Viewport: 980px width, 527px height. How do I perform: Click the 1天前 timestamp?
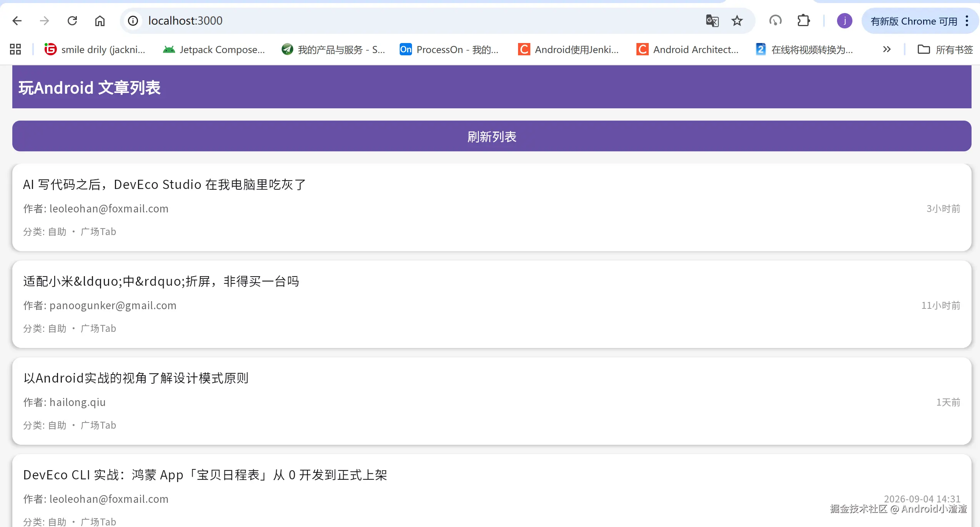(x=948, y=402)
